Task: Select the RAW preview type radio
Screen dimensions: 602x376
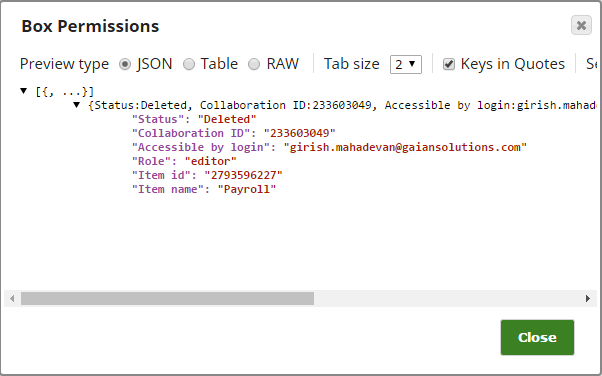Action: [254, 64]
